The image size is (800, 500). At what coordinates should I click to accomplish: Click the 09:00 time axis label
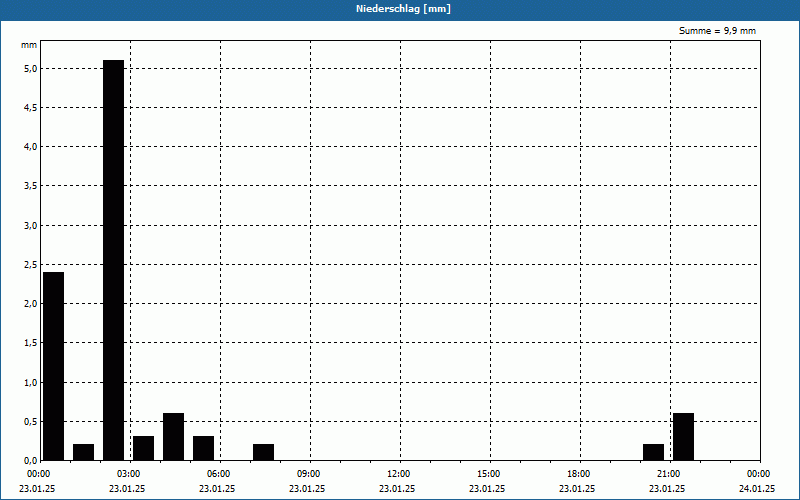click(x=308, y=473)
